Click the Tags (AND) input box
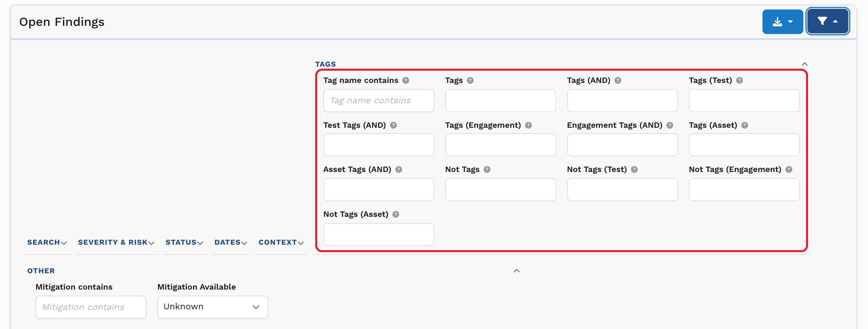The height and width of the screenshot is (329, 868). point(622,101)
